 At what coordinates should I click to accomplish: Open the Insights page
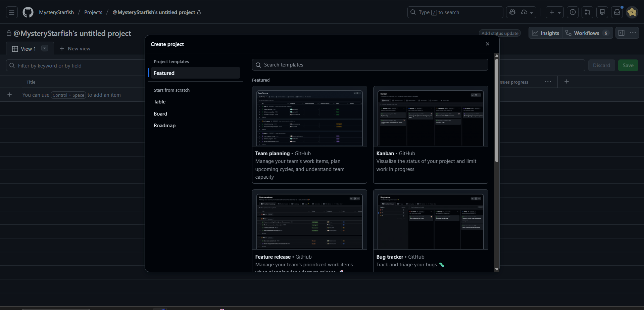(x=546, y=33)
